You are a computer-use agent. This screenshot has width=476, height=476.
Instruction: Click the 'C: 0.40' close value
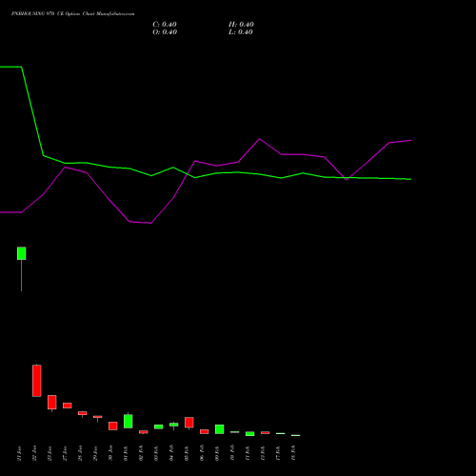tap(165, 25)
